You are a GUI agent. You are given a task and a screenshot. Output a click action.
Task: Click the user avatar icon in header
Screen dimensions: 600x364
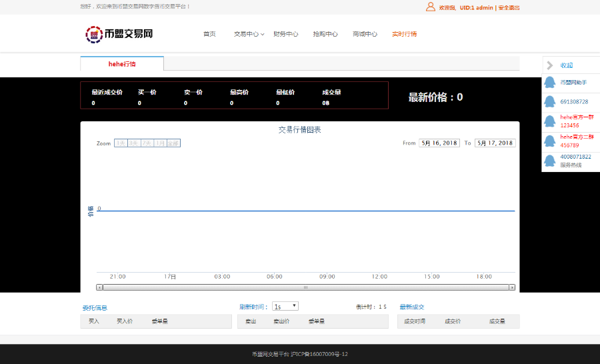click(x=431, y=7)
